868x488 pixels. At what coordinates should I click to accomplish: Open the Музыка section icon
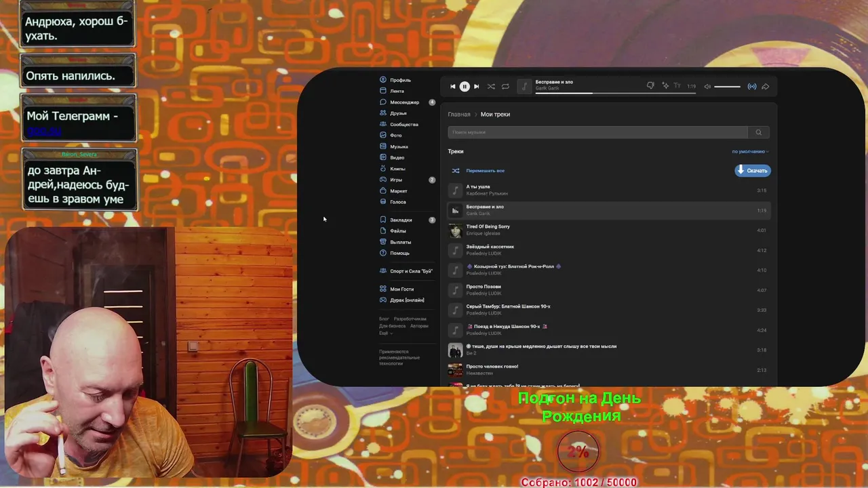383,146
